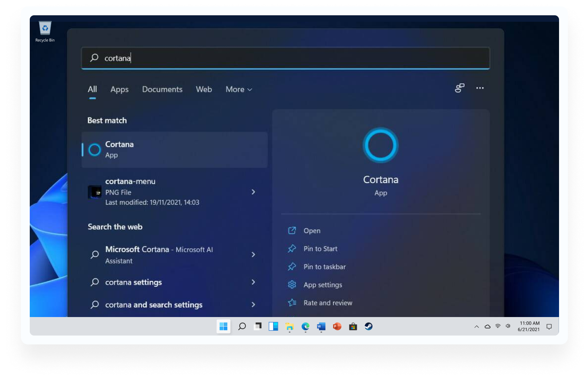The height and width of the screenshot is (379, 588).
Task: Expand the More dropdown filter
Action: 239,89
